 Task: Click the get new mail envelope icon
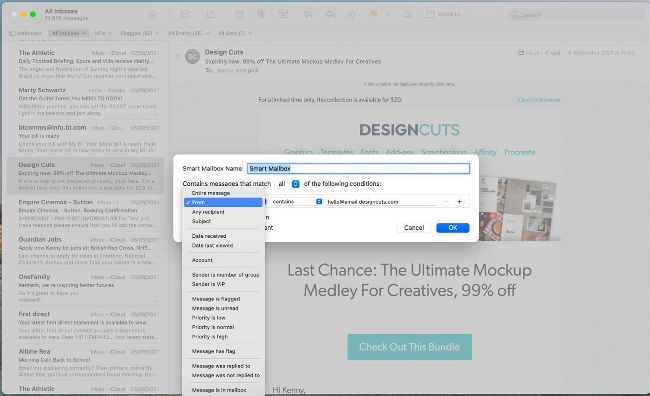click(x=185, y=14)
